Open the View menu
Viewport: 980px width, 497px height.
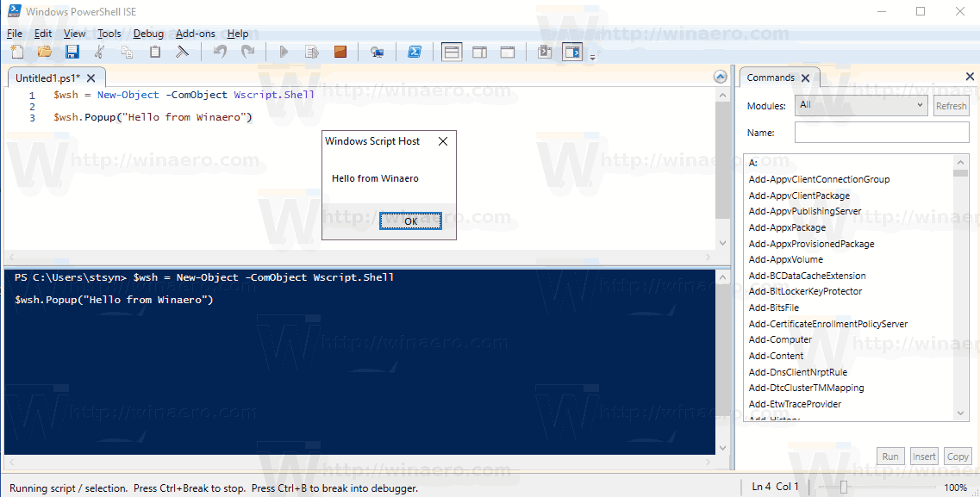tap(74, 34)
